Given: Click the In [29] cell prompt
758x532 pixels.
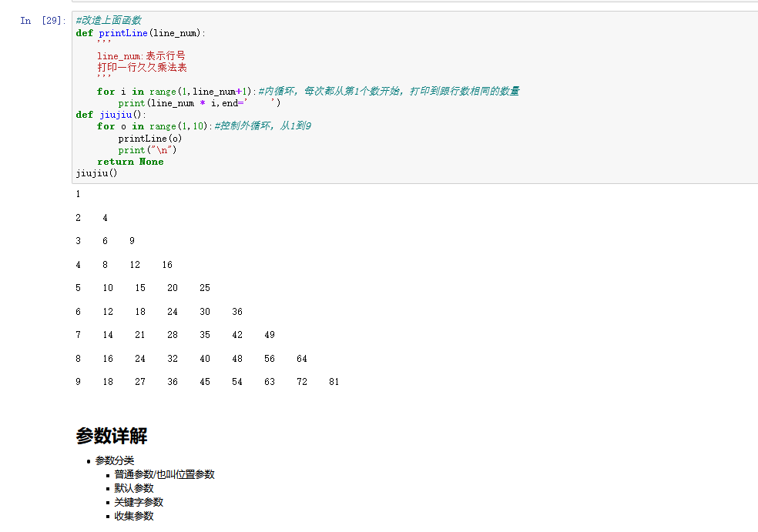Looking at the screenshot, I should 42,20.
